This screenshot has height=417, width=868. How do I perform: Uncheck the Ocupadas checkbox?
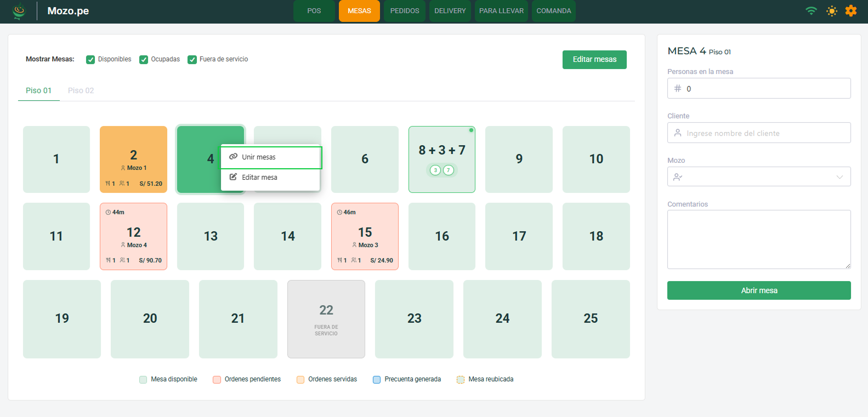tap(144, 60)
